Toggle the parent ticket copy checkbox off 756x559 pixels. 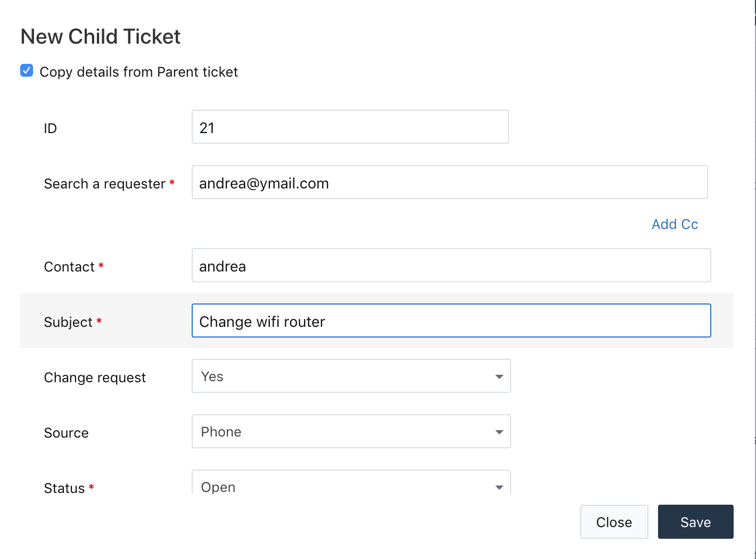pyautogui.click(x=26, y=70)
